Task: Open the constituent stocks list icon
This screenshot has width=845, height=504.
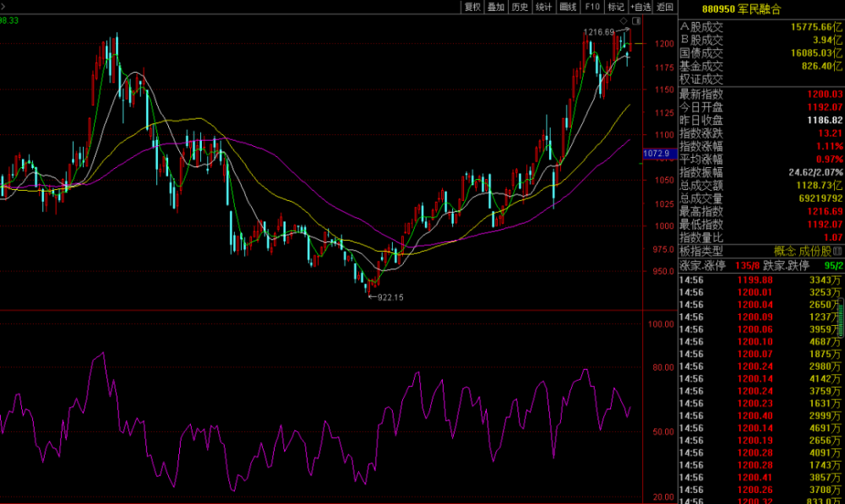Action: coord(837,251)
